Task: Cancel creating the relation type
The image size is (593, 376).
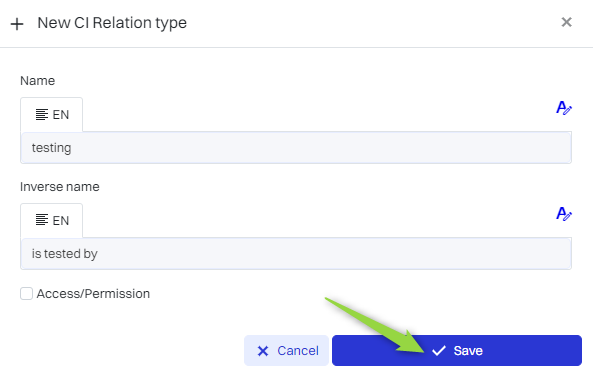Action: 286,351
